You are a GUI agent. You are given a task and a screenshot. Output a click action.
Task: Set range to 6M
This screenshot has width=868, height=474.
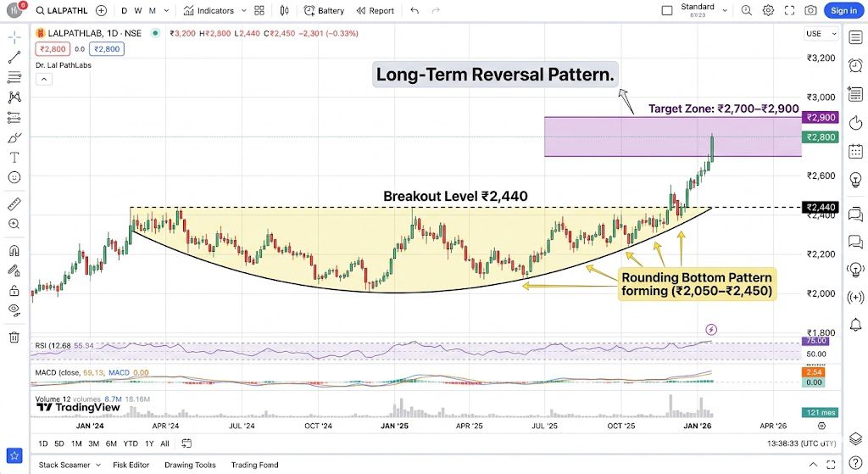point(111,443)
